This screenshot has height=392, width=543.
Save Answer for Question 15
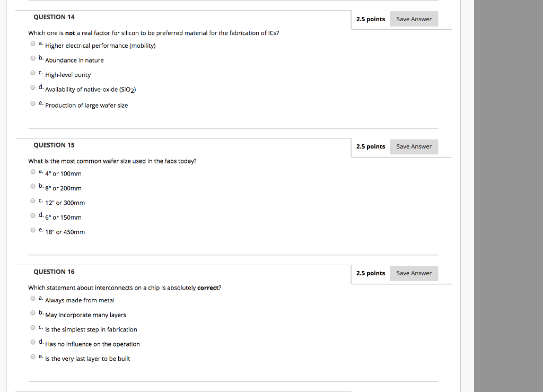point(414,146)
